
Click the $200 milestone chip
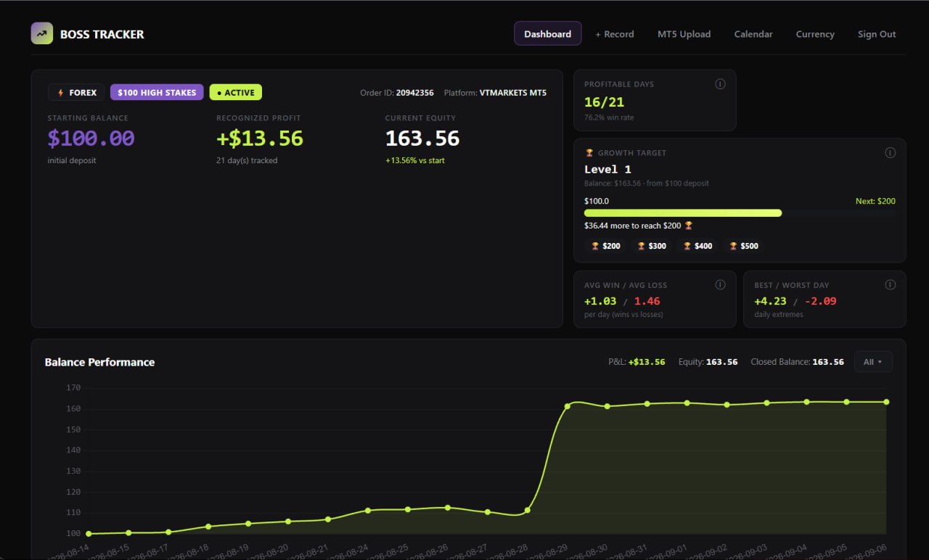tap(605, 246)
